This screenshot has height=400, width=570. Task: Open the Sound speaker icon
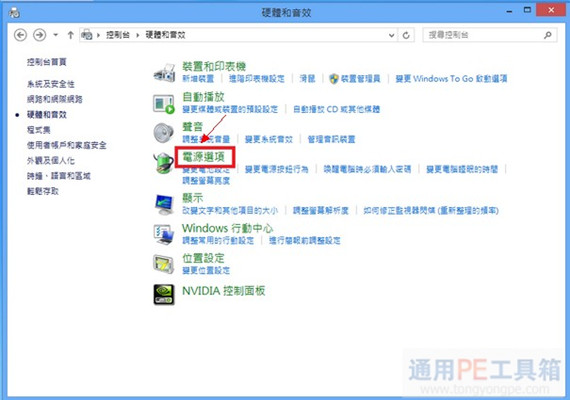point(164,133)
